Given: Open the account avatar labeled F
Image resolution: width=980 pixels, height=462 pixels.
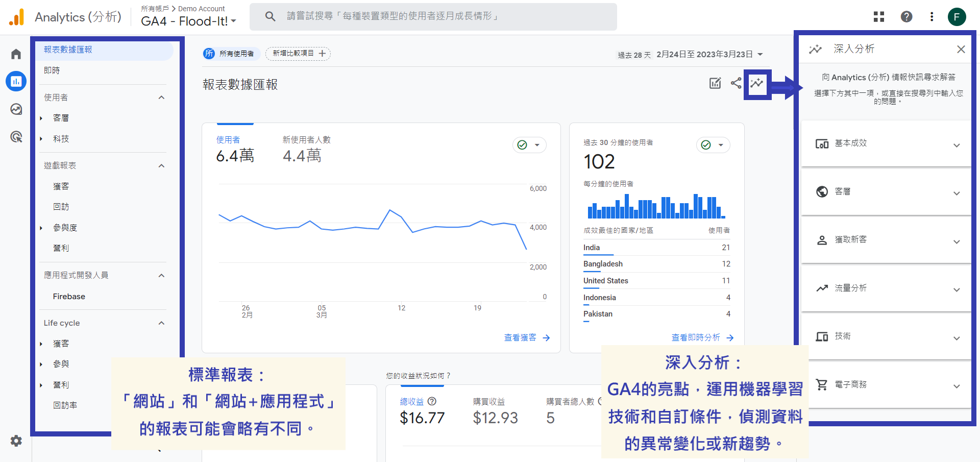Looking at the screenshot, I should click(x=957, y=17).
